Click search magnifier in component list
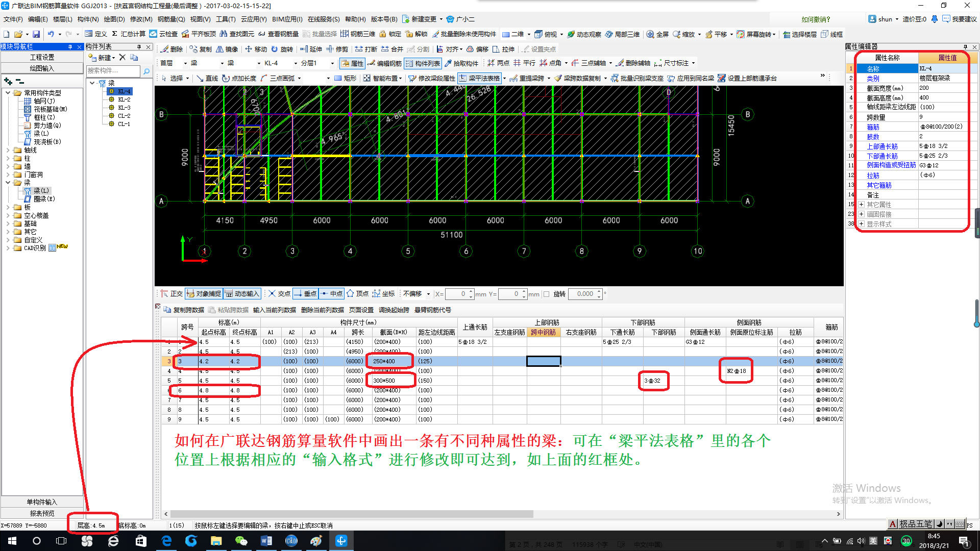Screen dimensions: 980x551 click(146, 71)
